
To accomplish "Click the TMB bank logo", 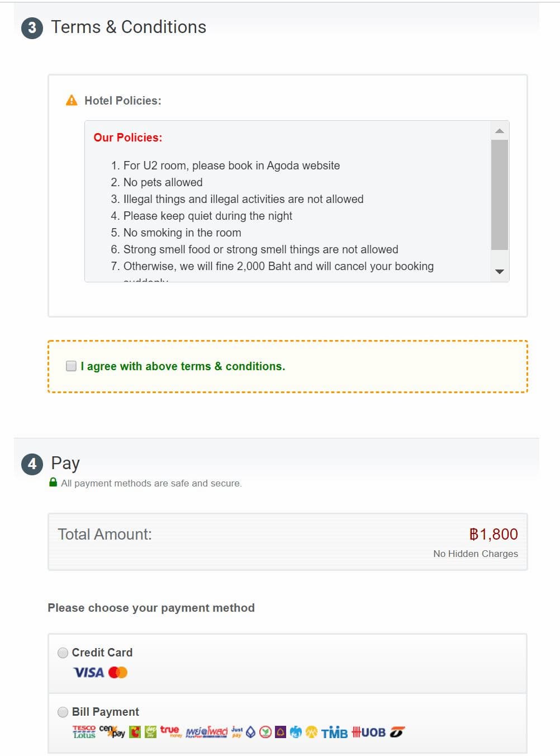I will (334, 732).
